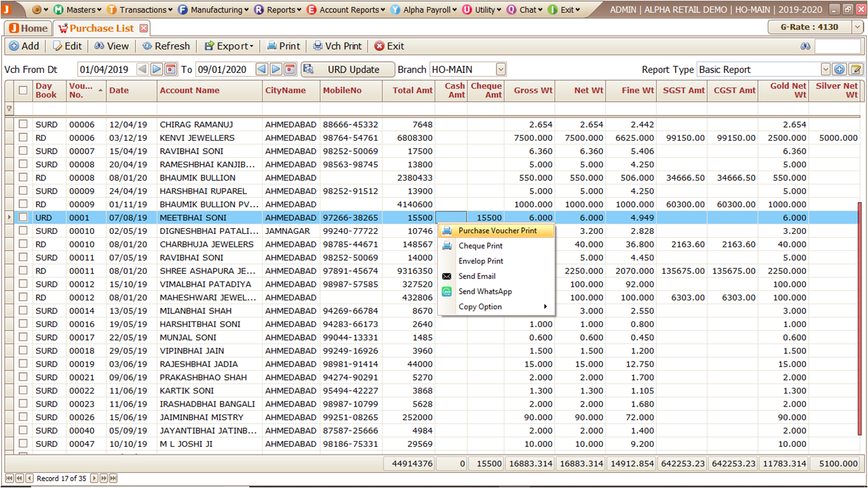Screen dimensions: 868x488
Task: Jump to last record navigation arrow
Action: [x=113, y=478]
